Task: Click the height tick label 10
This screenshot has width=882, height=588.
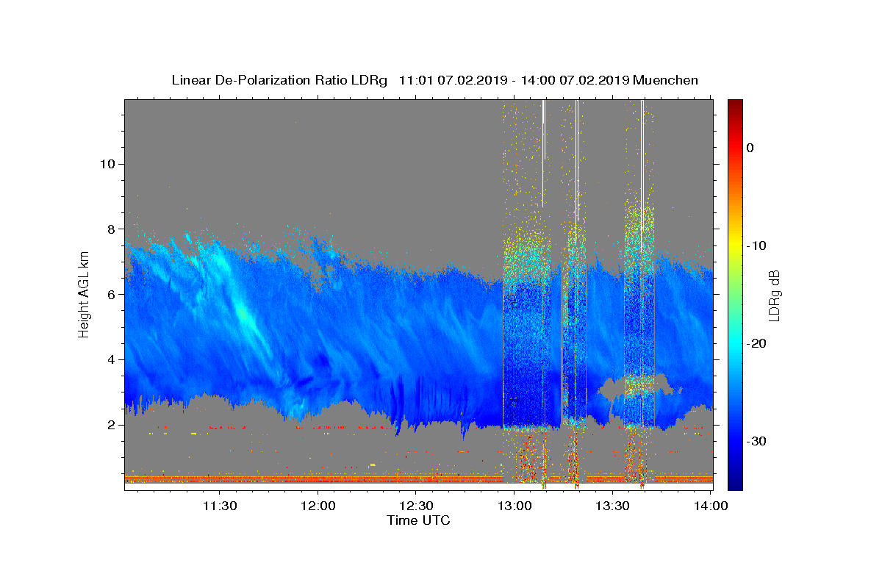Action: click(x=109, y=164)
